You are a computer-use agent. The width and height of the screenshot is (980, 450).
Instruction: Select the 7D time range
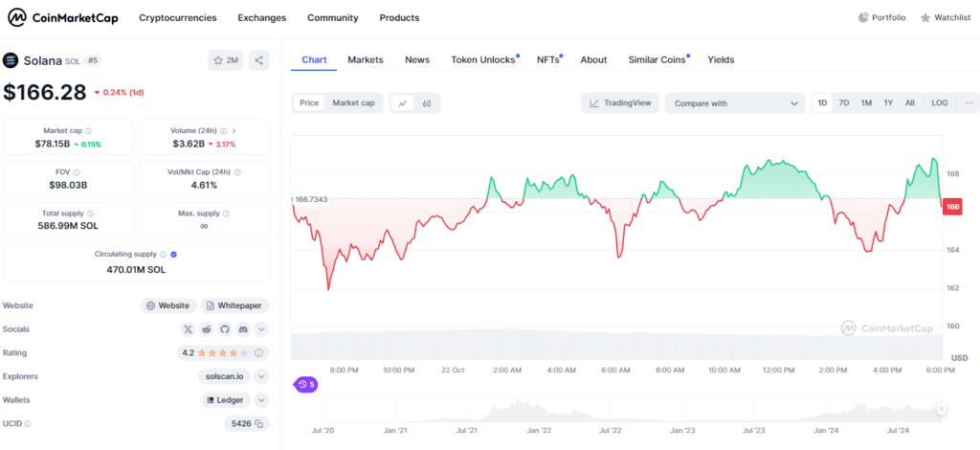844,103
